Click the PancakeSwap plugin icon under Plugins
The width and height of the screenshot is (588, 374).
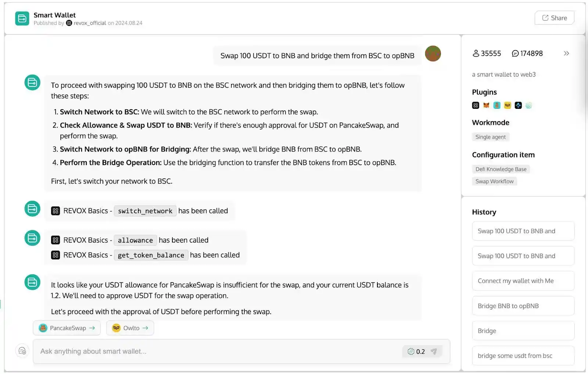coord(497,106)
